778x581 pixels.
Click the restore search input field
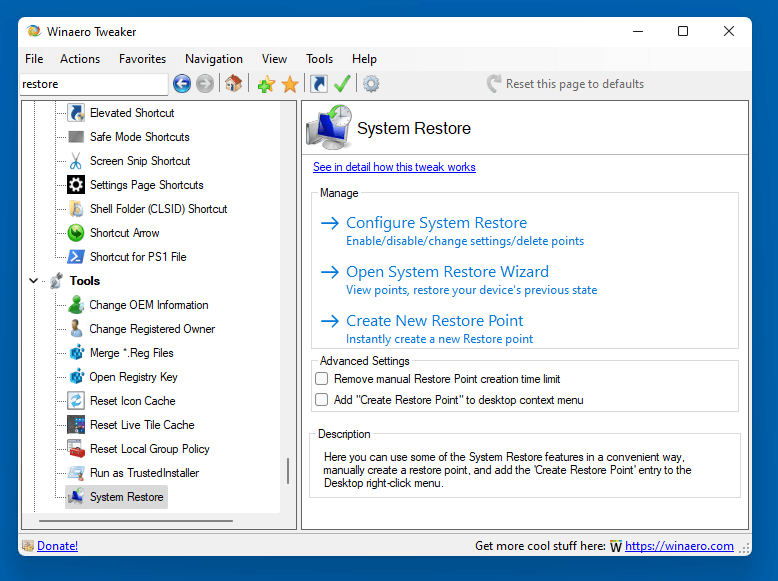click(94, 84)
